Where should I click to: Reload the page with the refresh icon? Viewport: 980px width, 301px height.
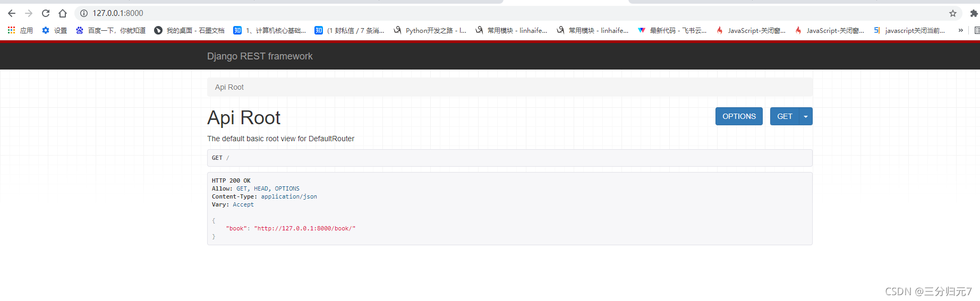click(x=46, y=13)
